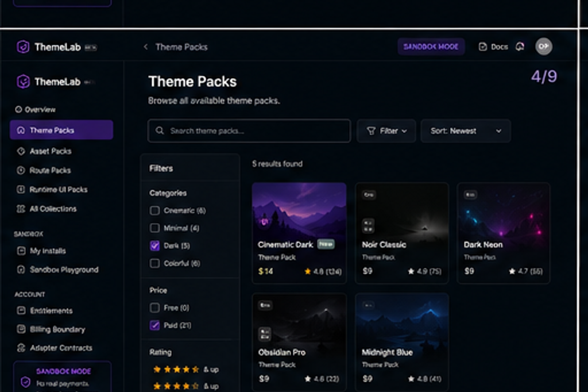This screenshot has width=588, height=392.
Task: Click the ThemeLab logo icon in sidebar
Action: 23,82
